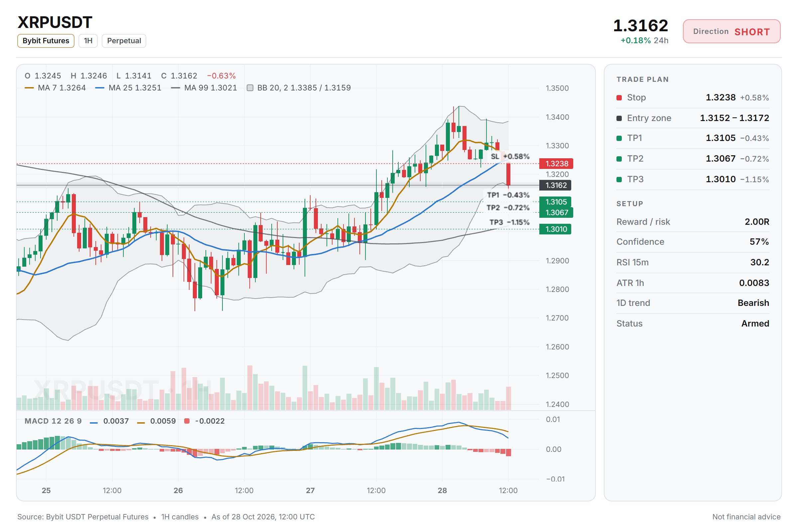
Task: Click the green TP3 marker square
Action: click(x=619, y=179)
